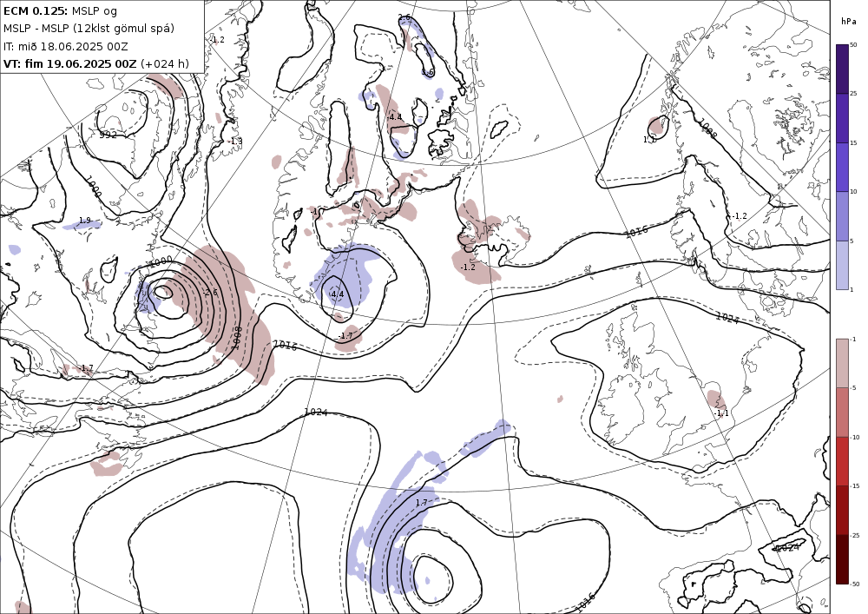This screenshot has height=614, width=868.
Task: Click the -10 to -15 red legend swatch
Action: (x=842, y=461)
